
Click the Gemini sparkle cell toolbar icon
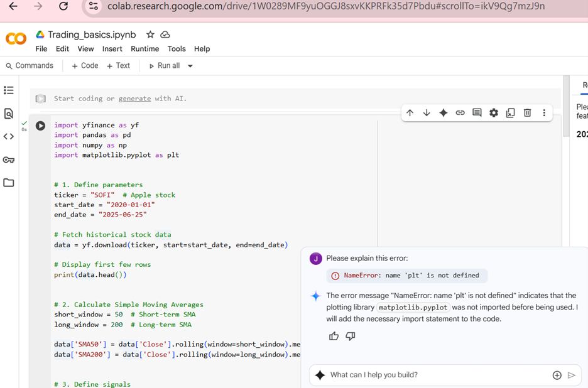444,113
